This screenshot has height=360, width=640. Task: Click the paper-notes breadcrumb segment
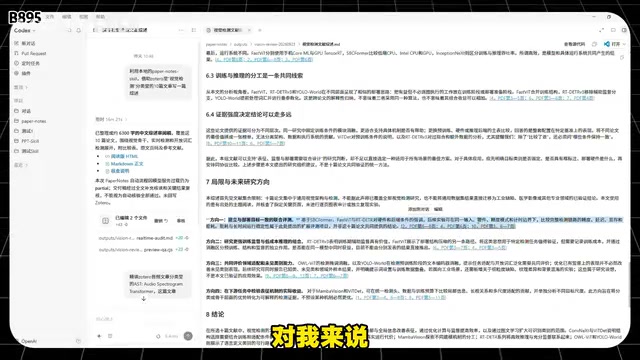coord(216,44)
